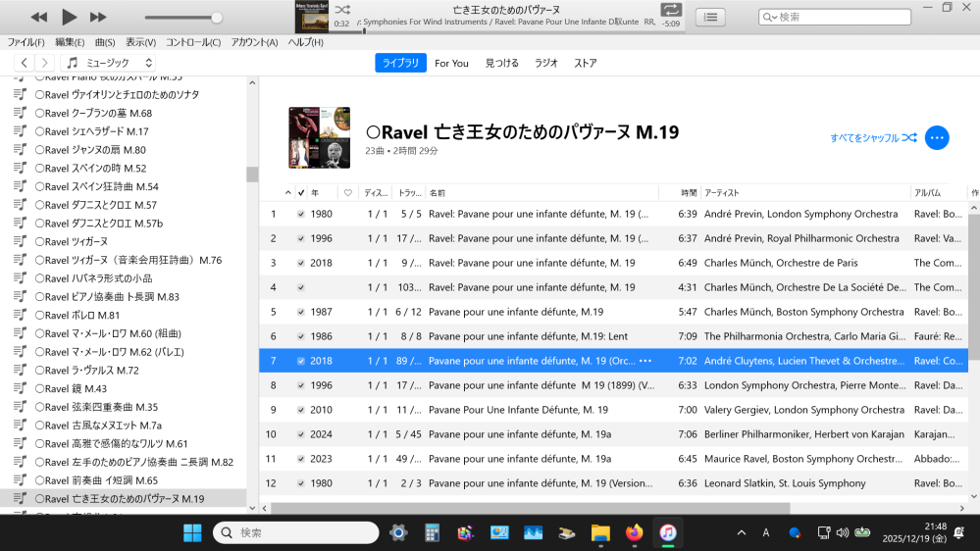Skip forward with the fast-forward button
The width and height of the screenshot is (980, 551).
pyautogui.click(x=98, y=18)
